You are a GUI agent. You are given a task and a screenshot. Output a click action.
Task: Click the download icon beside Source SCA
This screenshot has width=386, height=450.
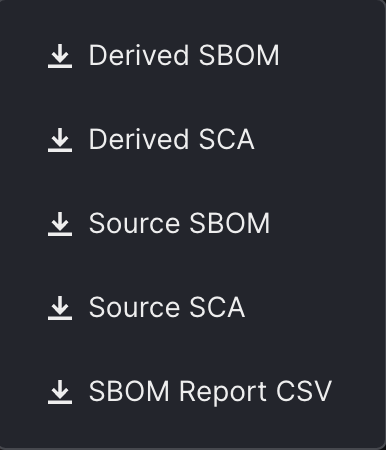(60, 308)
